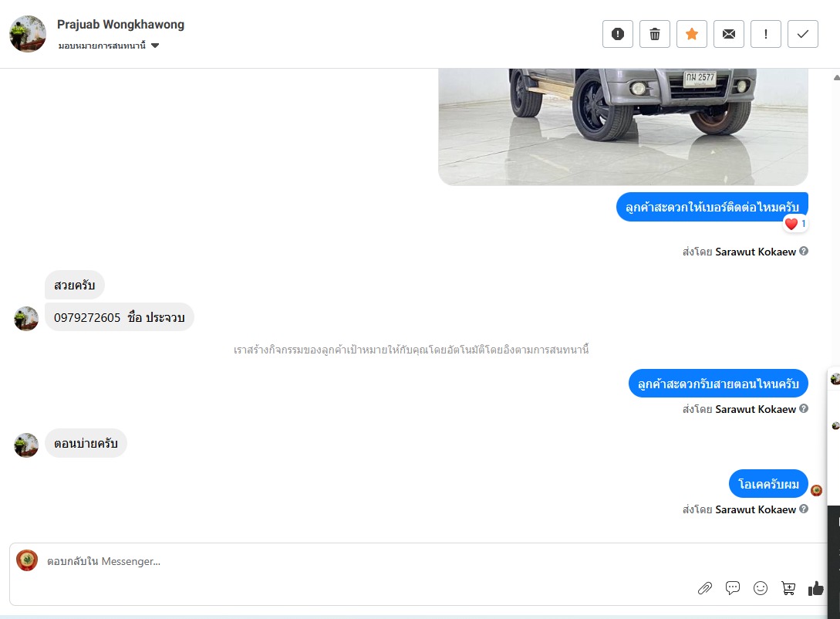
Task: View the heart reaction on message
Action: 795,224
